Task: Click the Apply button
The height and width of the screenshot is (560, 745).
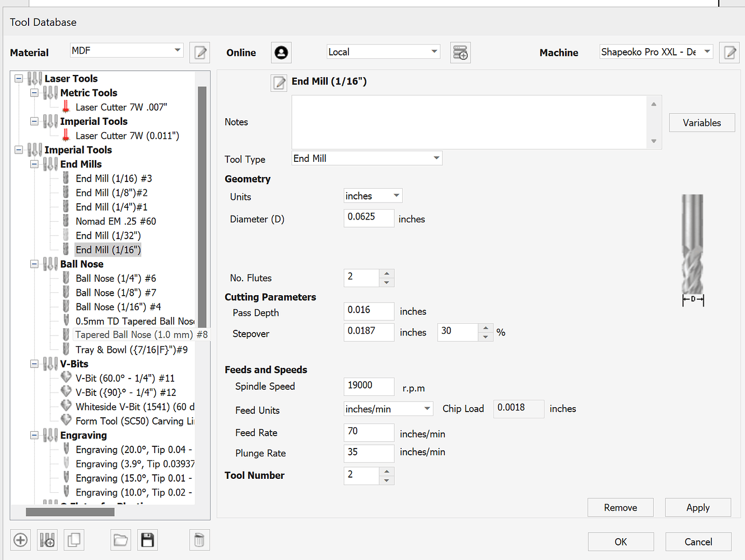Action: (698, 507)
